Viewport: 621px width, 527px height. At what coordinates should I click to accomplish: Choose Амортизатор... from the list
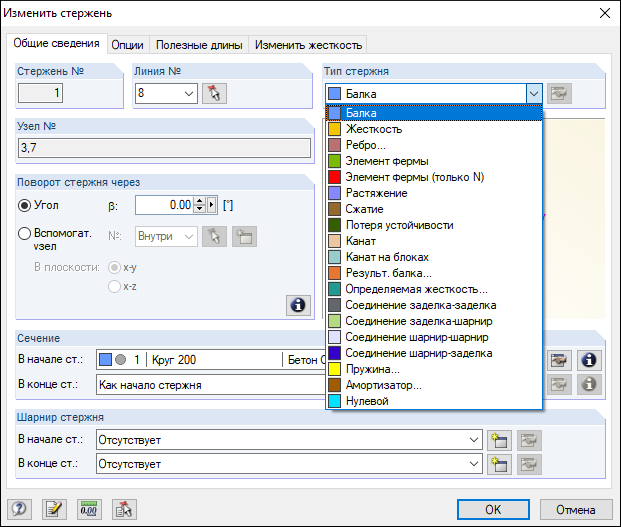(x=434, y=385)
